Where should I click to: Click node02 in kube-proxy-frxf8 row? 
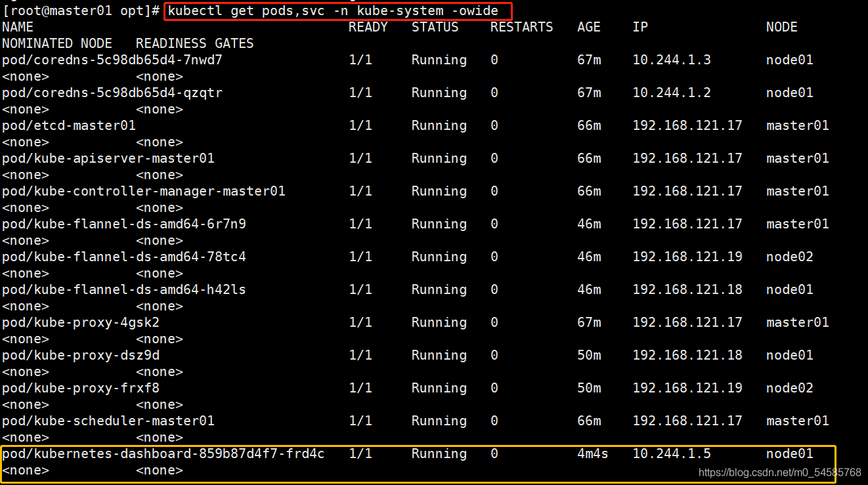[790, 388]
